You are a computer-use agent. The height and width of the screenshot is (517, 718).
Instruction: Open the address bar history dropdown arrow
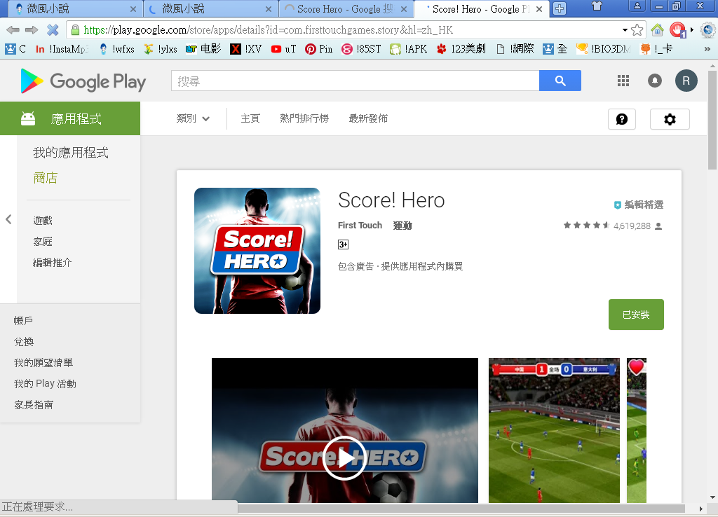click(625, 30)
